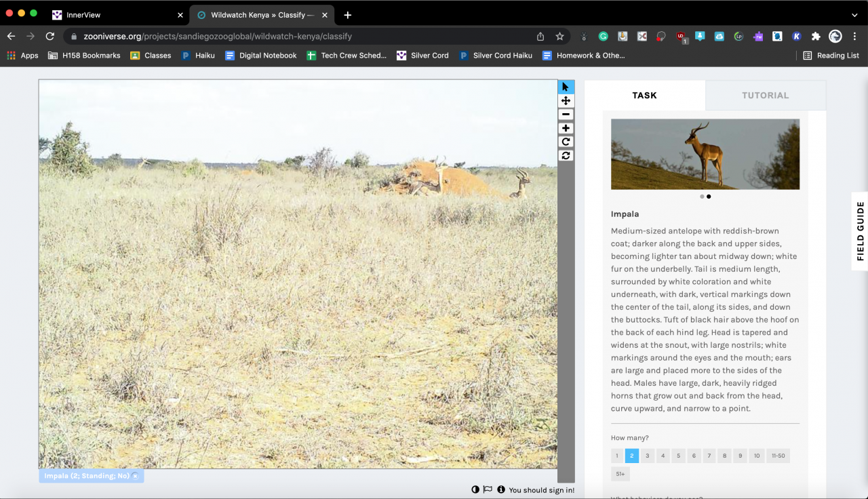Open a new browser tab

tap(348, 15)
